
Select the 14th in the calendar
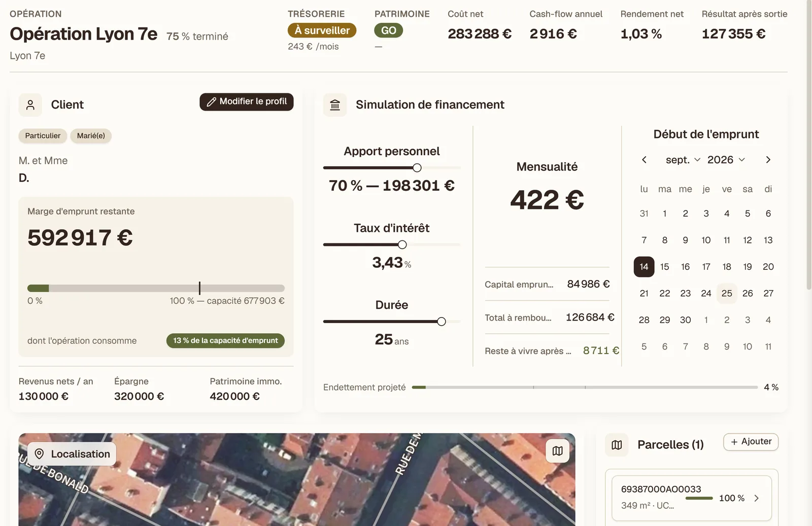(644, 267)
